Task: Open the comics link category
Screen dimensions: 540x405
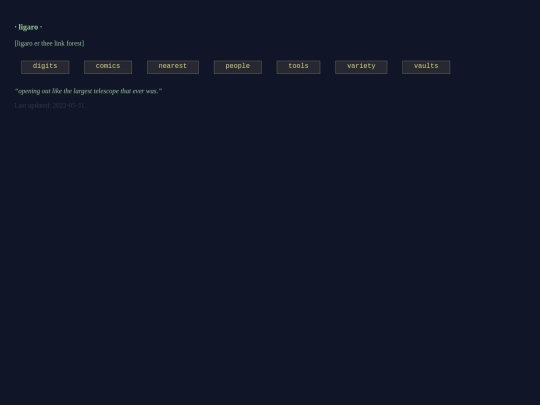Action: coord(108,67)
